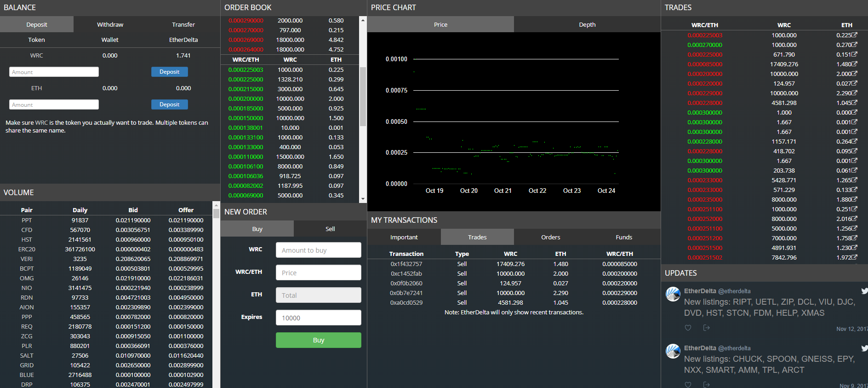This screenshot has height=388, width=868.
Task: Open external link for the 2.290 ETH trade
Action: click(854, 93)
